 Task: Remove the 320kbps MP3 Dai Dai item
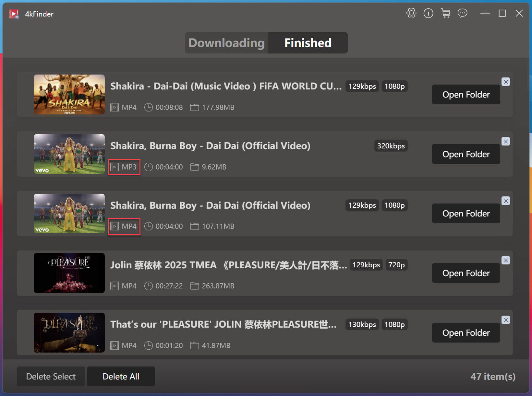coord(506,141)
